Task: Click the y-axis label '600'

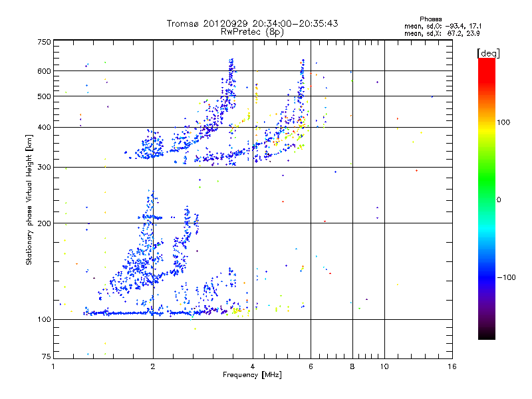Action: tap(44, 71)
